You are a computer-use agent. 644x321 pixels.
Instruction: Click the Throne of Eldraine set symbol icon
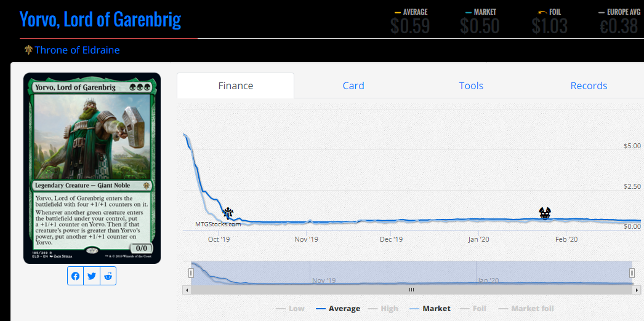pyautogui.click(x=28, y=50)
